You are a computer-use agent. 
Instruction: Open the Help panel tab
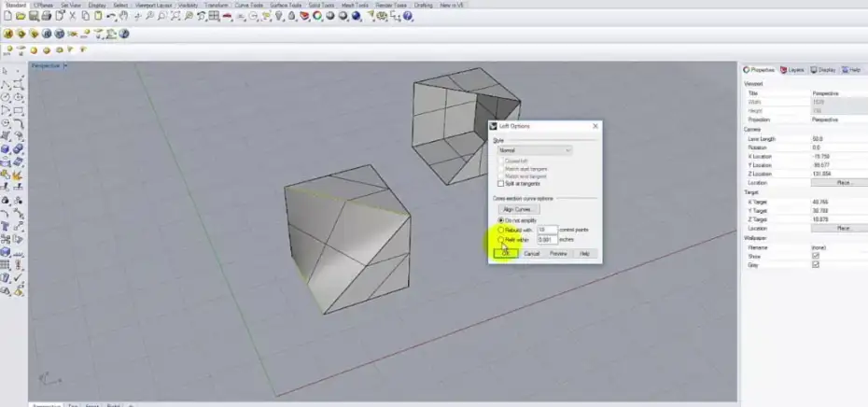point(851,70)
